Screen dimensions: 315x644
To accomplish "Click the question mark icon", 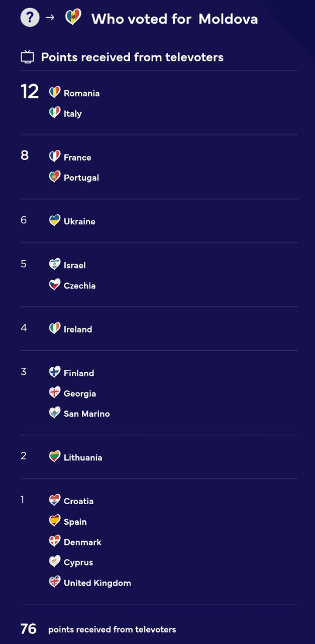I will [30, 18].
